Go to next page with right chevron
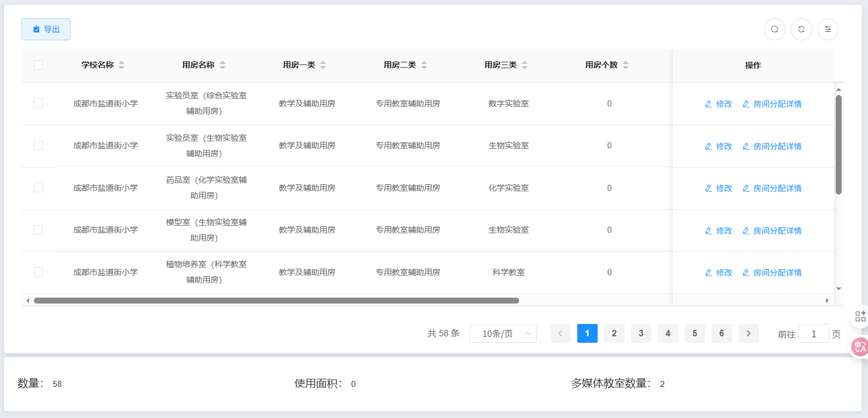 [749, 334]
